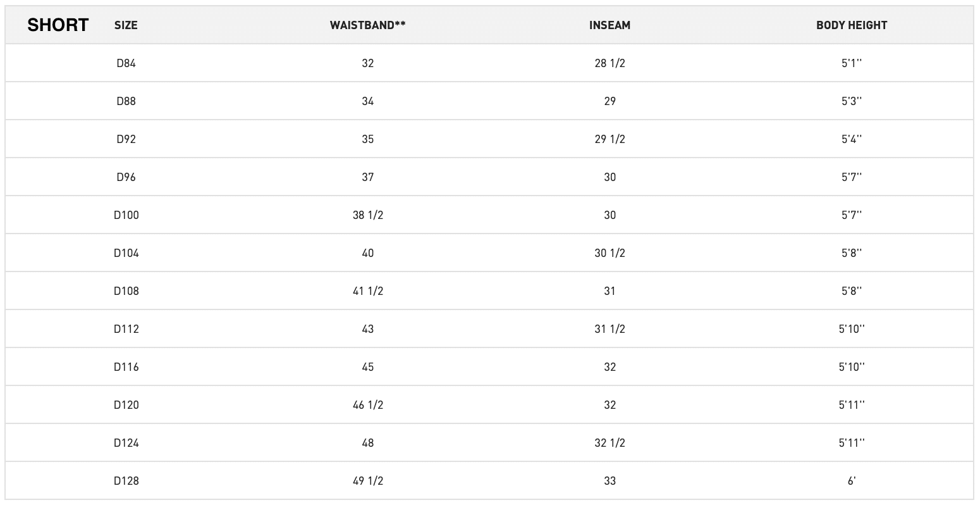Image resolution: width=980 pixels, height=505 pixels.
Task: Select the D112 size cell
Action: [x=126, y=329]
